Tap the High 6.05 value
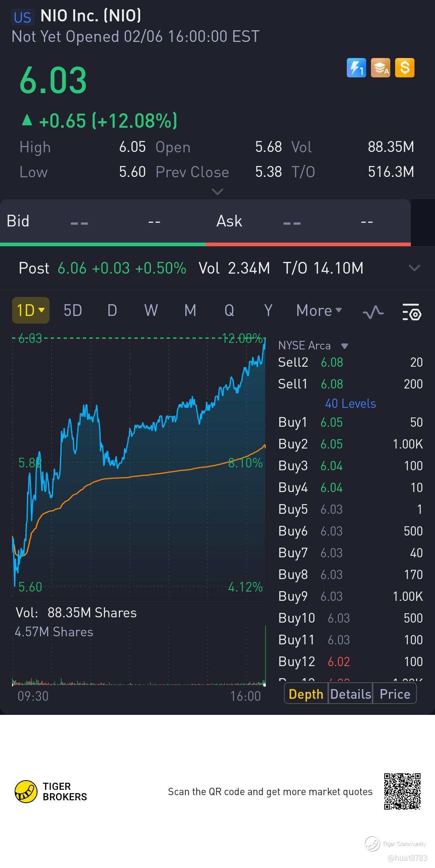435x868 pixels. [132, 147]
